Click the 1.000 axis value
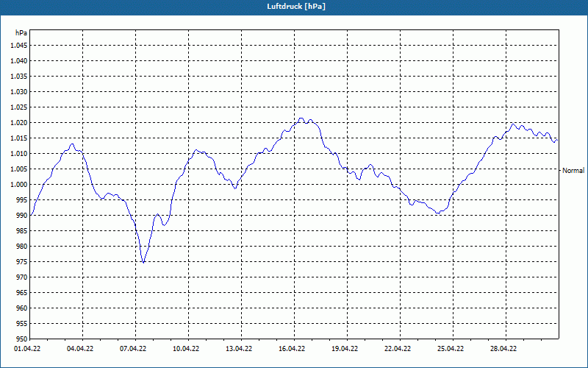588x368 pixels. point(19,185)
